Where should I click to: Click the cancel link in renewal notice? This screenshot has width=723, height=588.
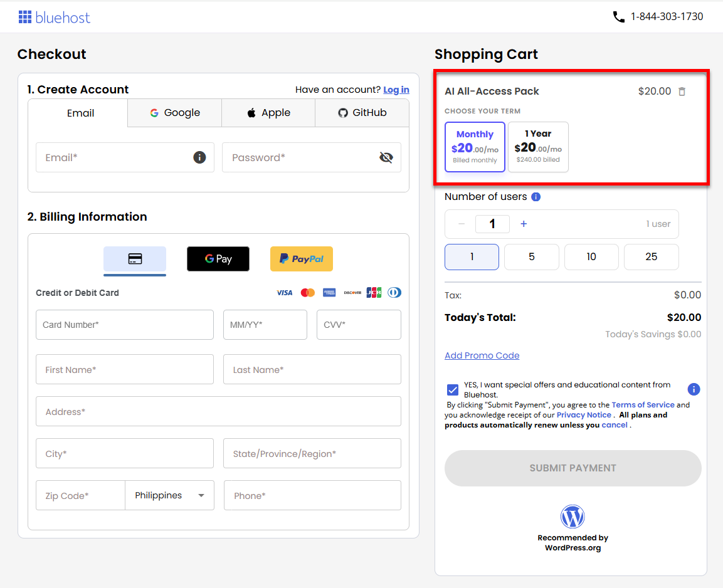point(614,426)
